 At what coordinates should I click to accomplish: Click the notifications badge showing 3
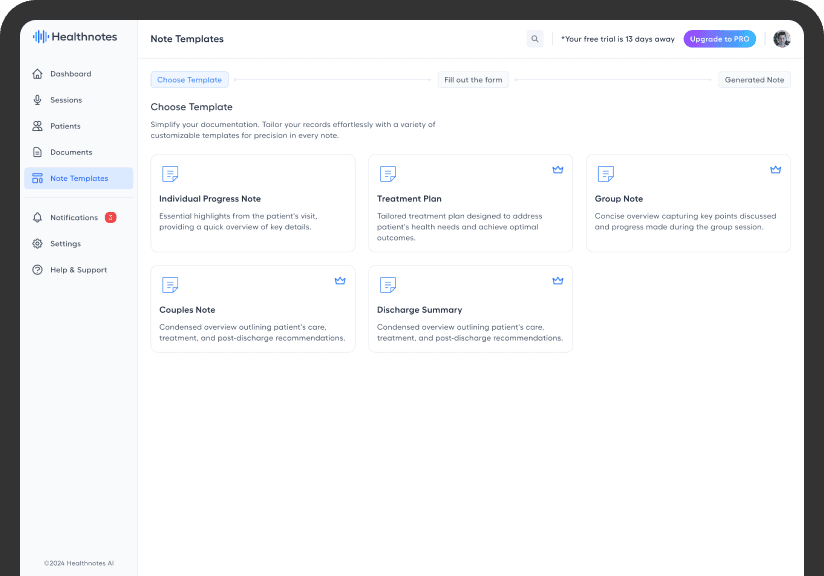[110, 217]
